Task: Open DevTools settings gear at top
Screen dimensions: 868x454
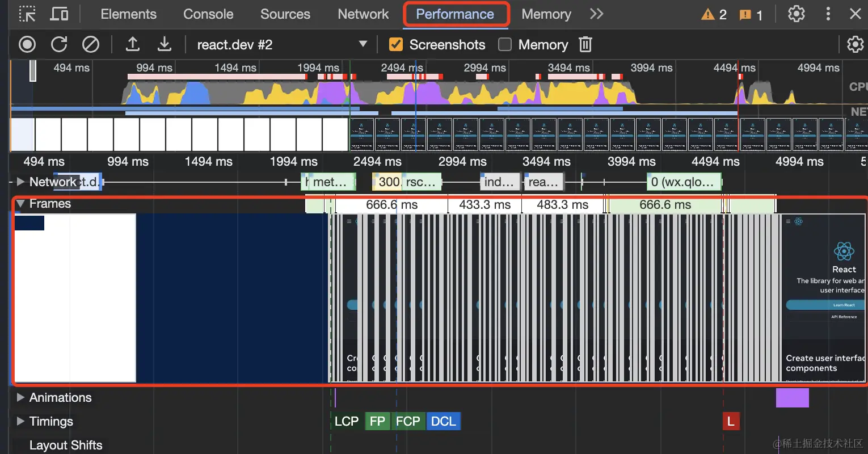Action: point(797,14)
